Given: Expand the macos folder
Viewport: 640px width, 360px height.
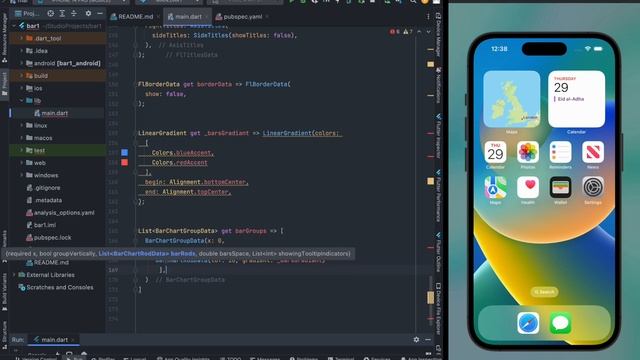Looking at the screenshot, I should pyautogui.click(x=21, y=138).
